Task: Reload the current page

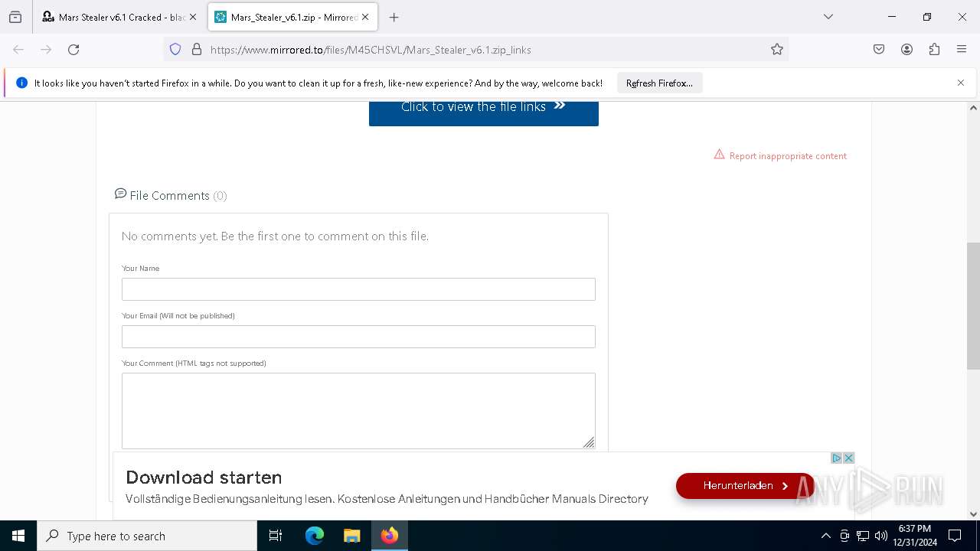Action: click(x=73, y=50)
